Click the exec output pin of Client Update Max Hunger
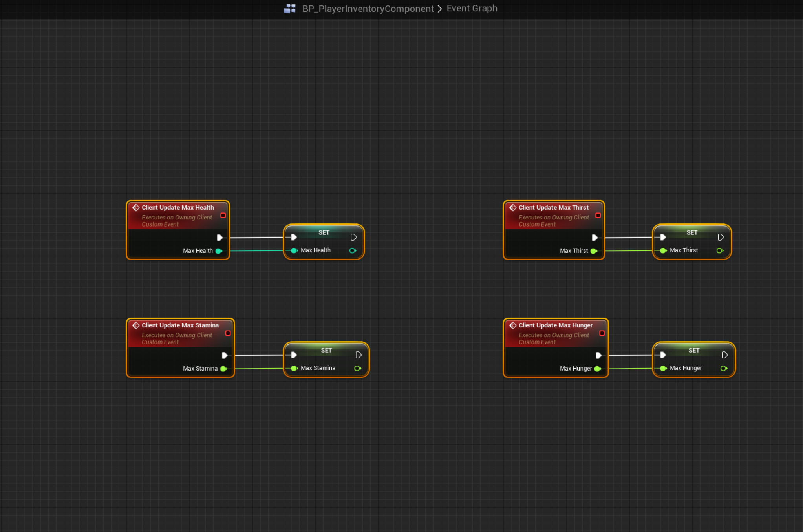The image size is (803, 532). point(598,355)
